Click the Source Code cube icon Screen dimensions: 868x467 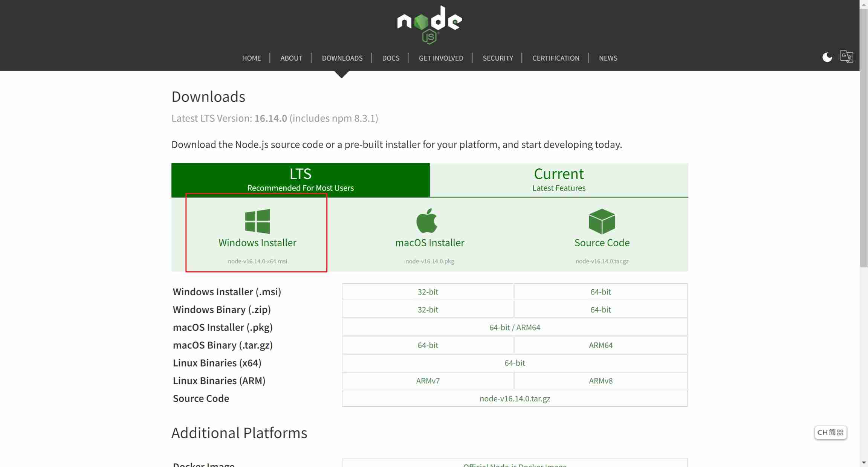pos(602,221)
